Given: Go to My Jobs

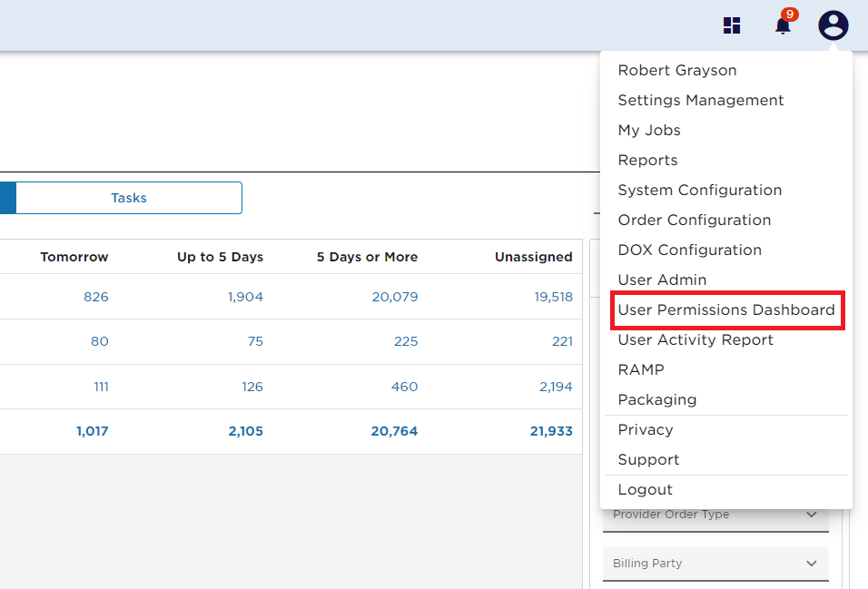Looking at the screenshot, I should (649, 130).
